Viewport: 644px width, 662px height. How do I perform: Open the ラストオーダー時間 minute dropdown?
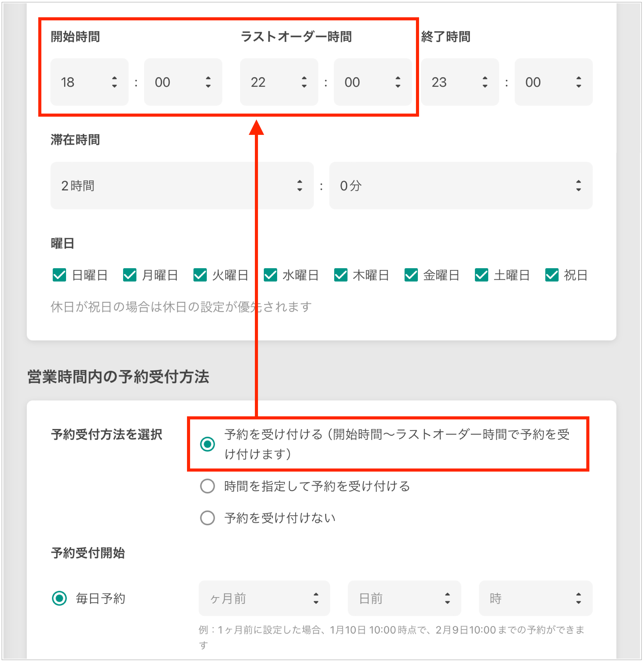pos(373,82)
